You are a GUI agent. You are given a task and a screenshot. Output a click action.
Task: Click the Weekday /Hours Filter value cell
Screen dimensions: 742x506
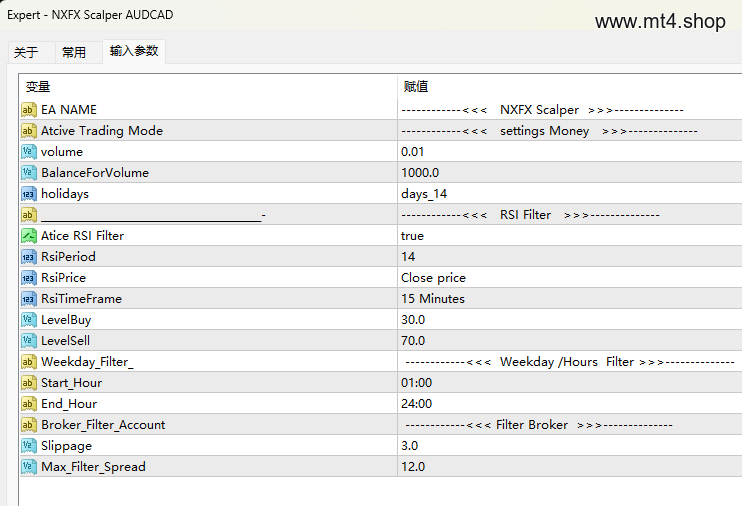tap(570, 362)
